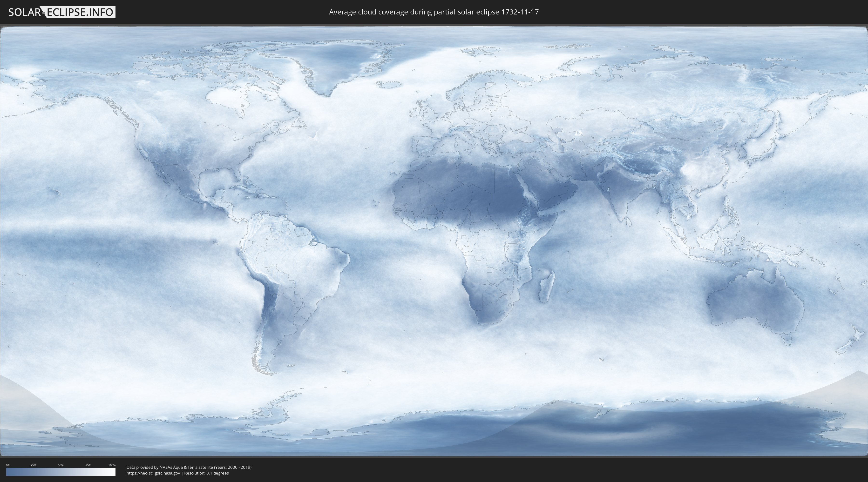Click the SOLAR-ECLIPSE.INFO logo

click(x=62, y=12)
